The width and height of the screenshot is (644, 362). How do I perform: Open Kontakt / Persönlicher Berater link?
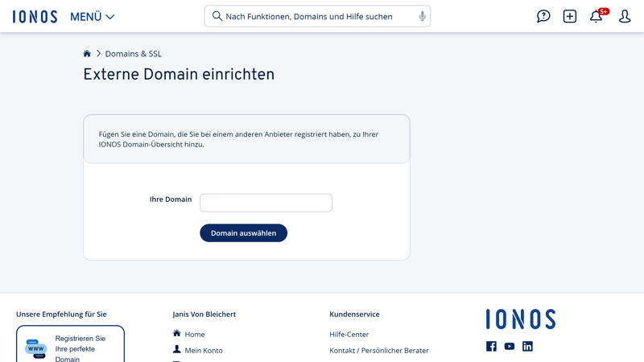coord(378,351)
